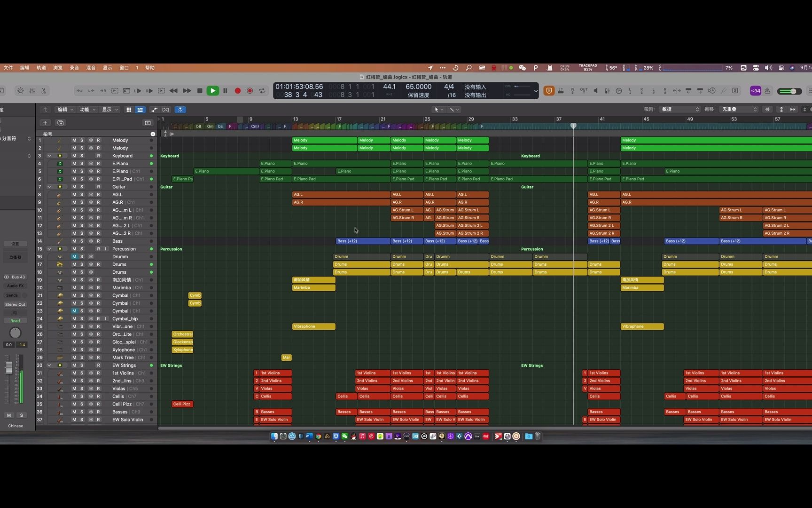Open the 文件 menu
The height and width of the screenshot is (508, 812).
[x=8, y=68]
